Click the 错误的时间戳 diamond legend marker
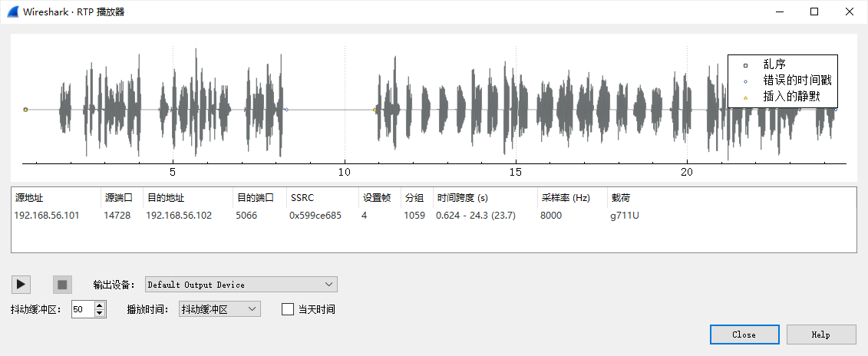 745,81
